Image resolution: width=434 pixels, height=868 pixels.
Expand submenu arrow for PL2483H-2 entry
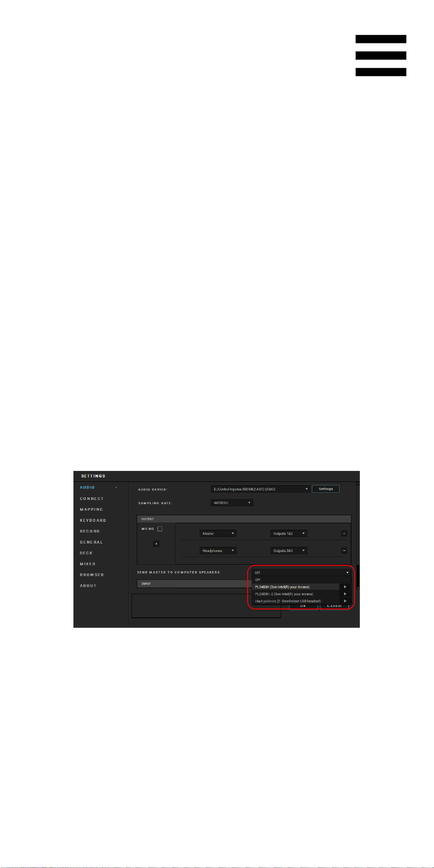[x=345, y=594]
